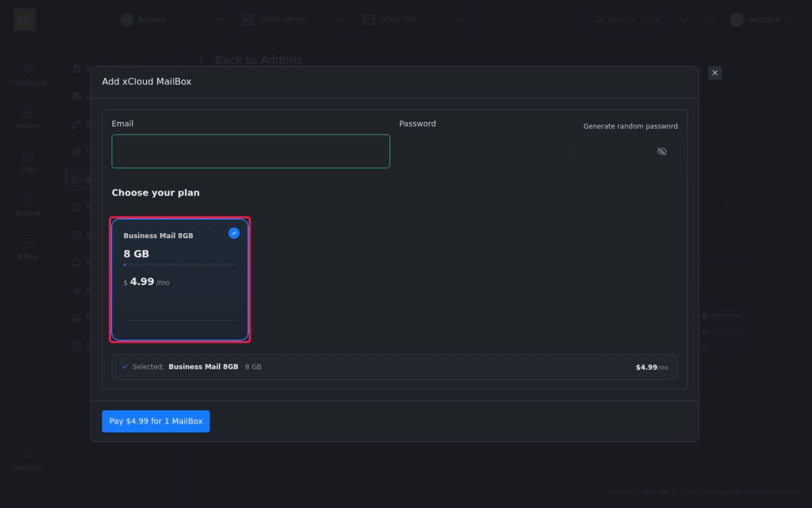Click the ER logo in top-left
812x508 pixels.
pyautogui.click(x=25, y=20)
